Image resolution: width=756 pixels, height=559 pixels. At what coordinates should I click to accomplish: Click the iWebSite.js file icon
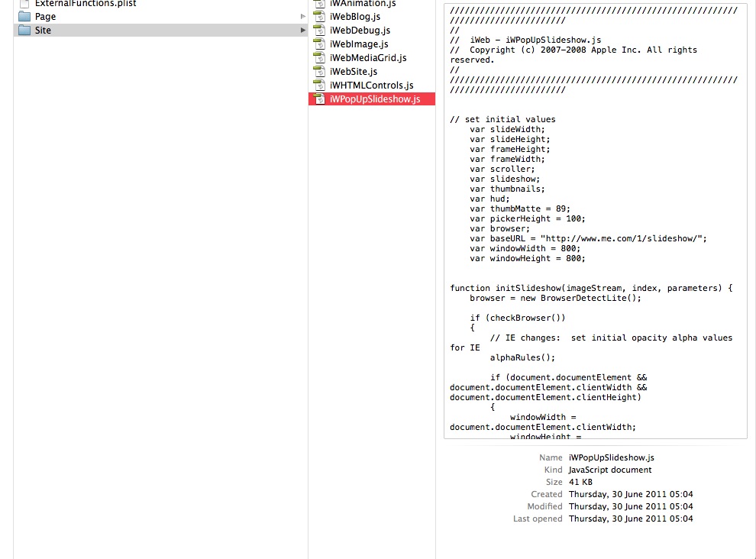[x=319, y=71]
